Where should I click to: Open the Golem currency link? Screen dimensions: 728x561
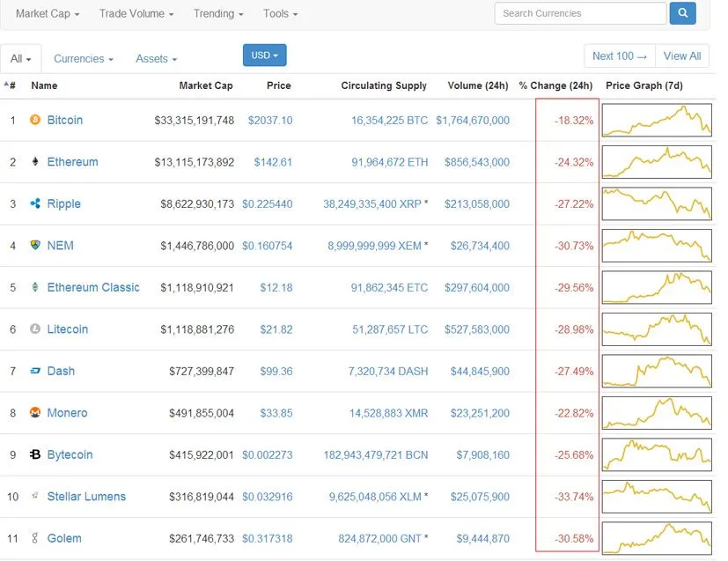[64, 538]
